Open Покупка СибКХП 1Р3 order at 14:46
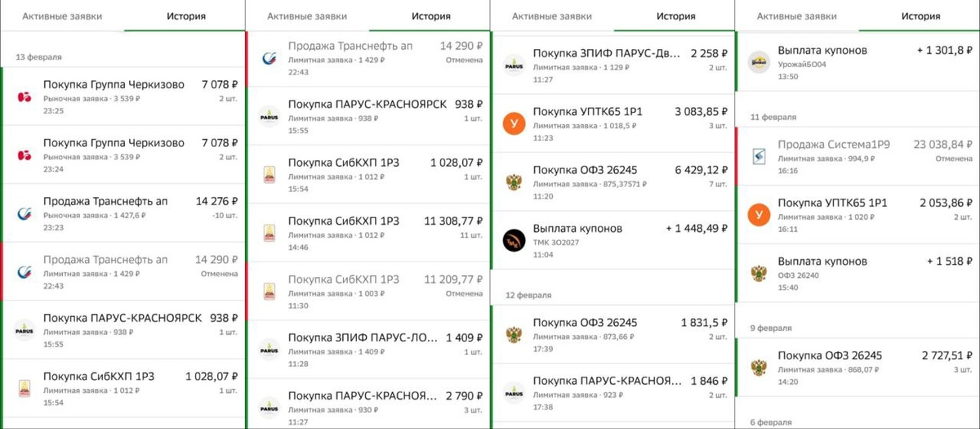 coord(368,232)
